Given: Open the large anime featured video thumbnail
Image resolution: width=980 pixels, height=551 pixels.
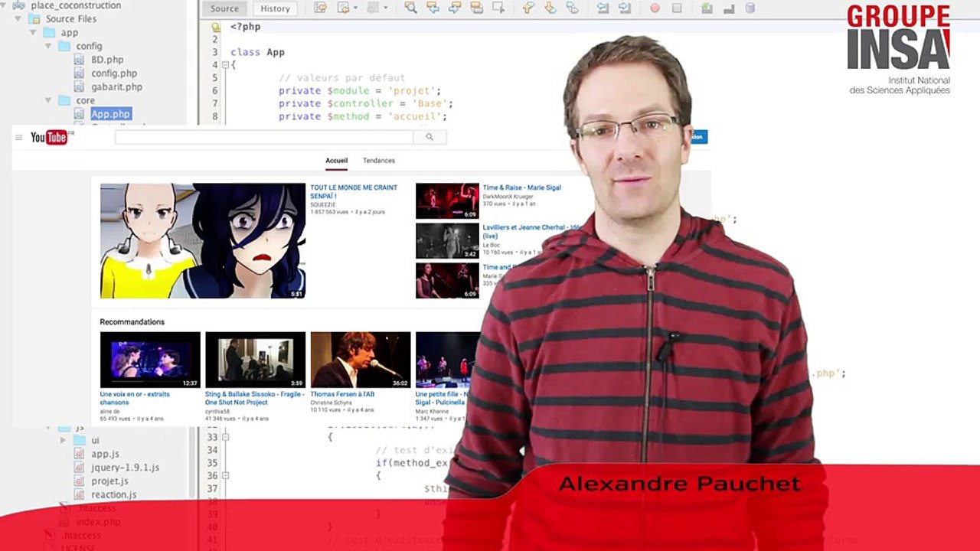Looking at the screenshot, I should 203,240.
